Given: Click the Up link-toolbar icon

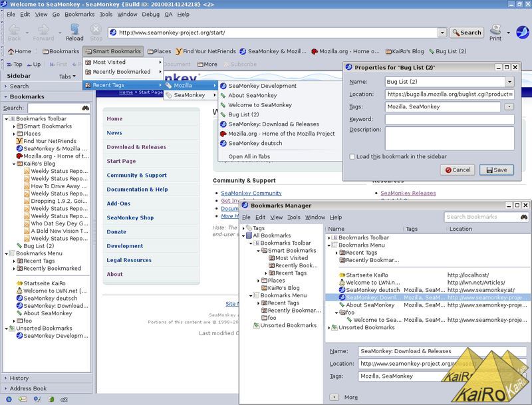Looking at the screenshot, I should click(29, 65).
